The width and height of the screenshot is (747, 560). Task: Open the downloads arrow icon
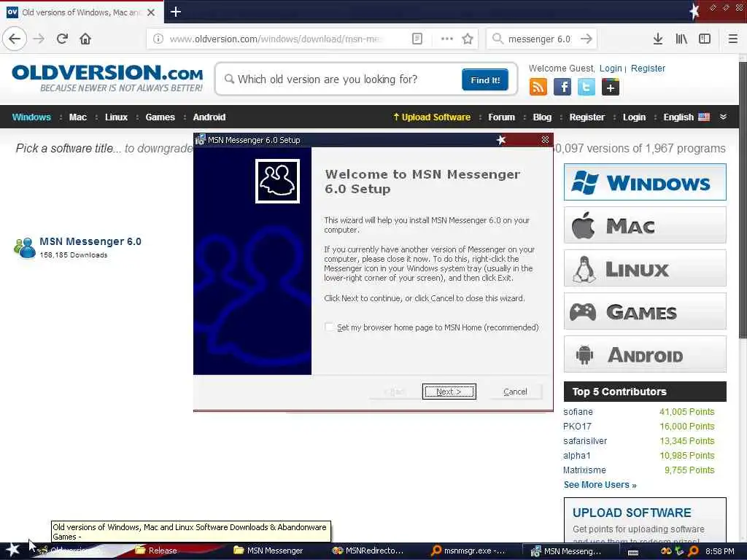pyautogui.click(x=657, y=39)
